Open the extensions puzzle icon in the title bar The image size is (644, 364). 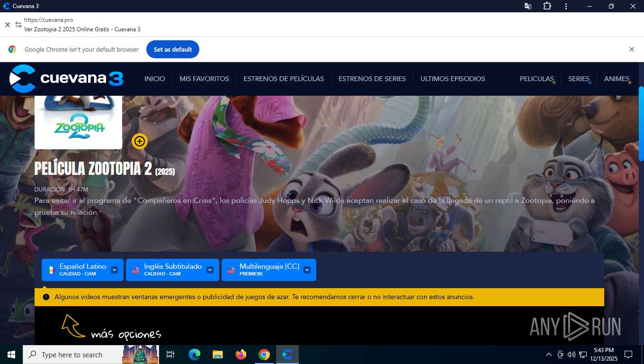pyautogui.click(x=547, y=6)
